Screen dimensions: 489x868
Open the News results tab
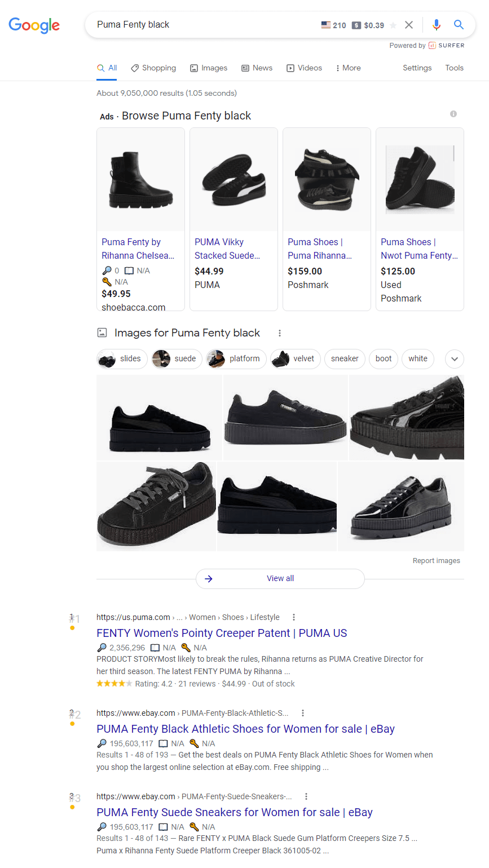pyautogui.click(x=257, y=68)
